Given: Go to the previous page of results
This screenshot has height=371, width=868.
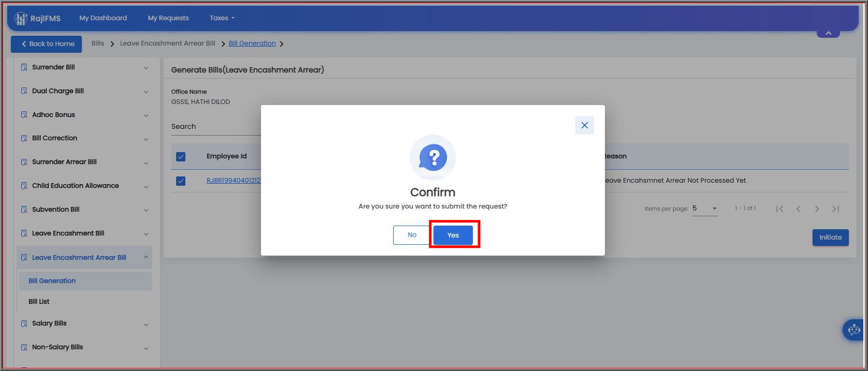Looking at the screenshot, I should [x=798, y=209].
